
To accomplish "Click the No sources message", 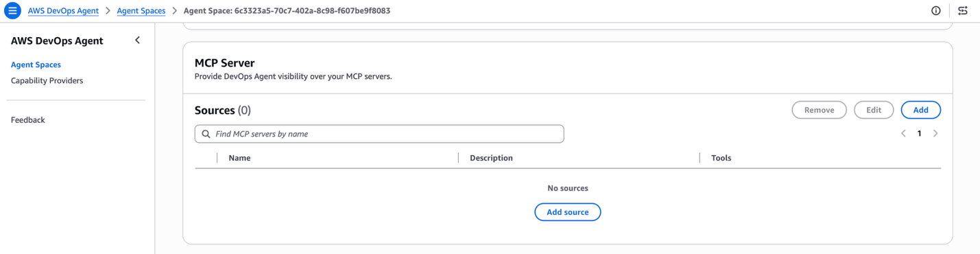I will click(568, 188).
